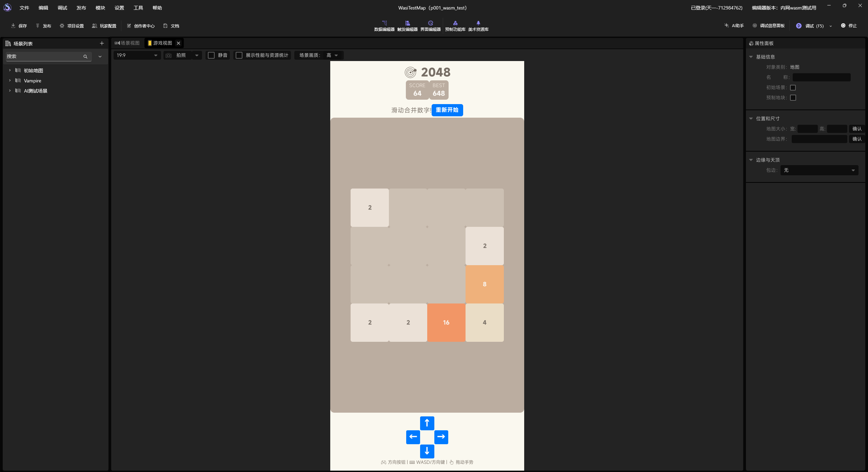Toggle 展示性能与资源统计 checkbox
This screenshot has width=868, height=472.
(x=239, y=55)
